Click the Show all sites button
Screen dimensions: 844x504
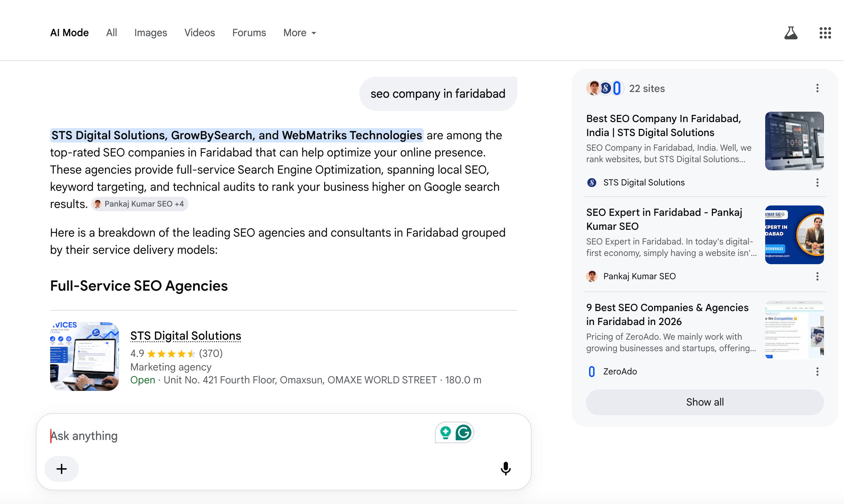(705, 402)
